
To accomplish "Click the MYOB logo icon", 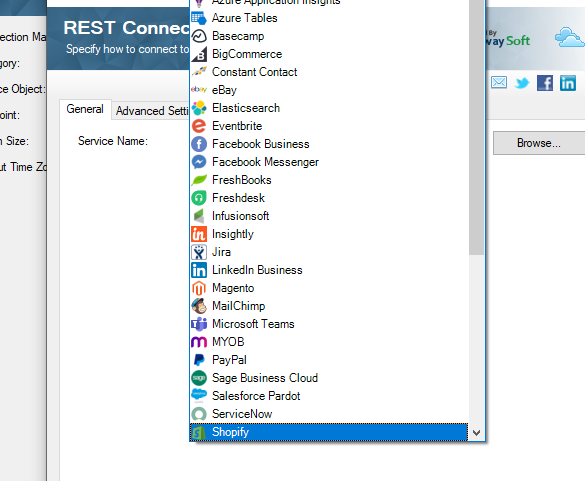I will (x=198, y=342).
